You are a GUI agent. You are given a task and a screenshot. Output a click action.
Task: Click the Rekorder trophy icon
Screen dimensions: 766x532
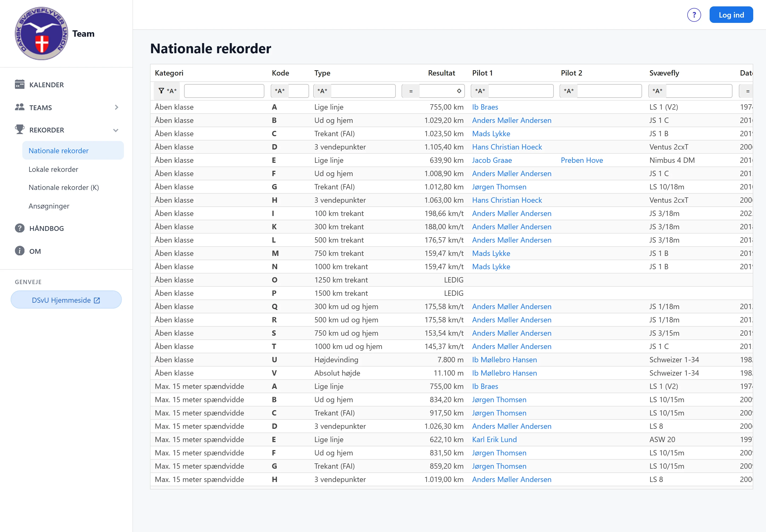click(x=20, y=129)
